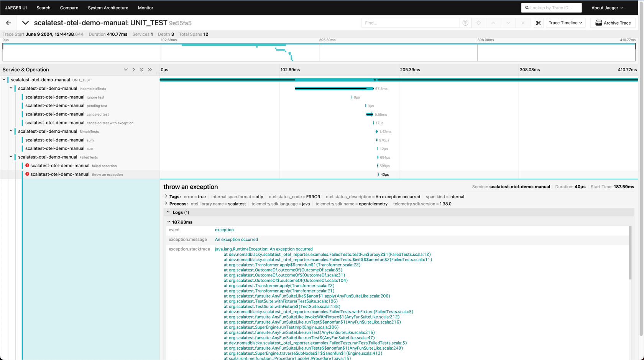Expand the Tags section
This screenshot has width=644, height=360.
tap(166, 197)
